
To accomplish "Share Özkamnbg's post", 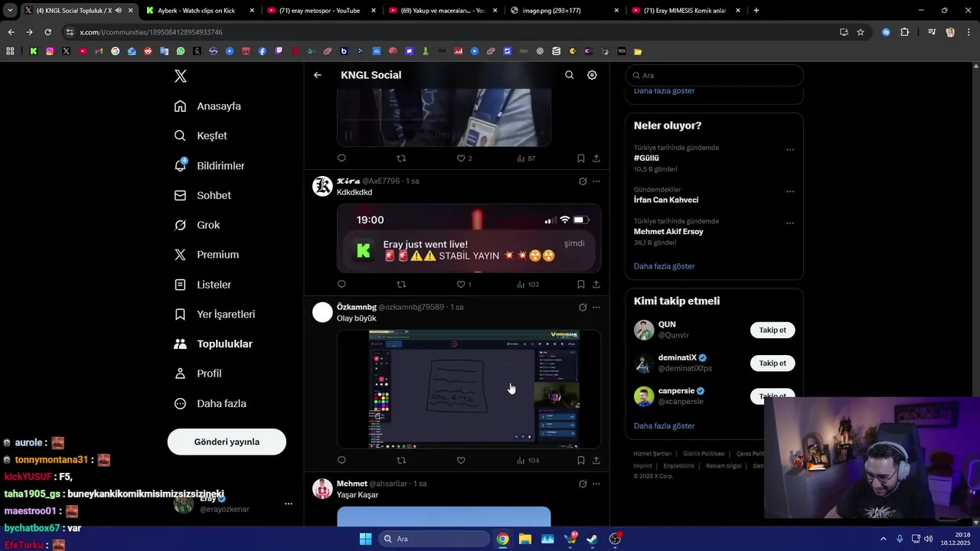I will 596,460.
